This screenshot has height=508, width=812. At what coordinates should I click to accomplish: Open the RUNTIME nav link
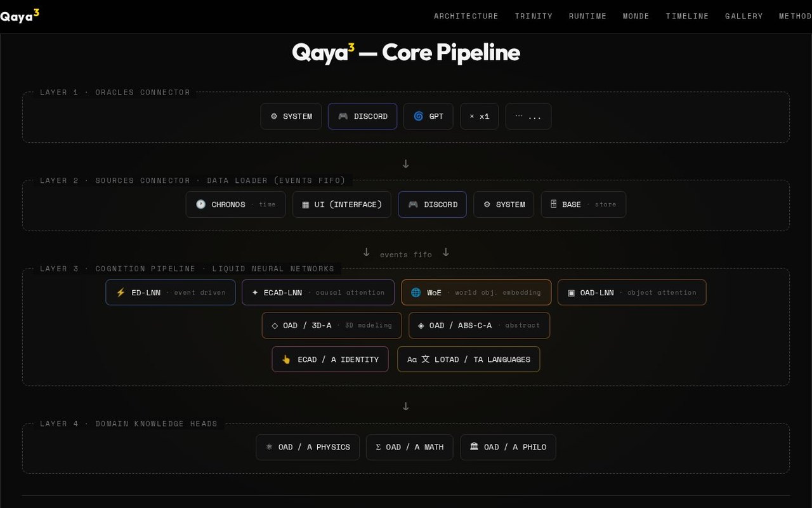tap(587, 17)
